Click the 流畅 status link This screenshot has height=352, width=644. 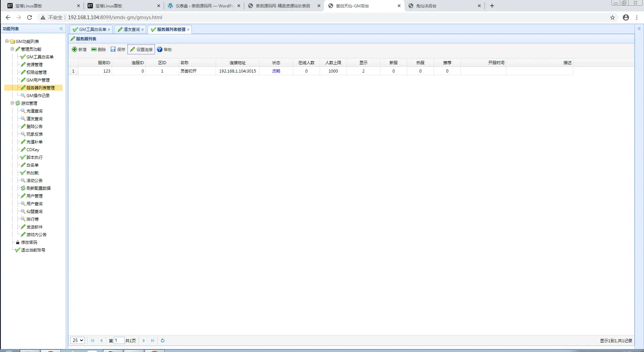(276, 71)
